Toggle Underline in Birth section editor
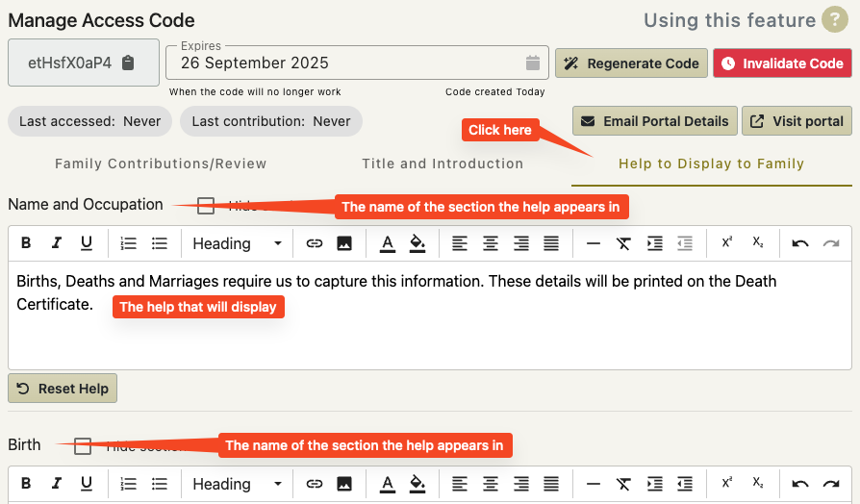 click(87, 483)
